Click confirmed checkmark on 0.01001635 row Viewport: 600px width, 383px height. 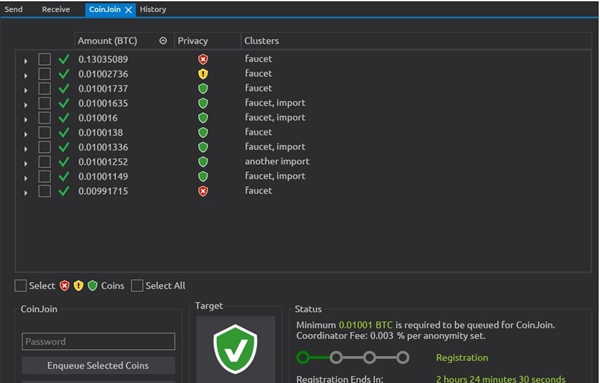point(64,103)
